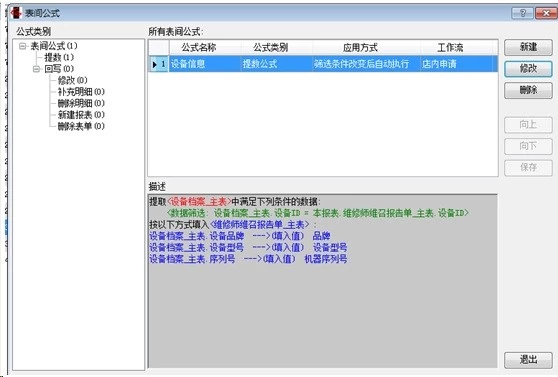
Task: Click the 公式类别 column header
Action: [270, 48]
